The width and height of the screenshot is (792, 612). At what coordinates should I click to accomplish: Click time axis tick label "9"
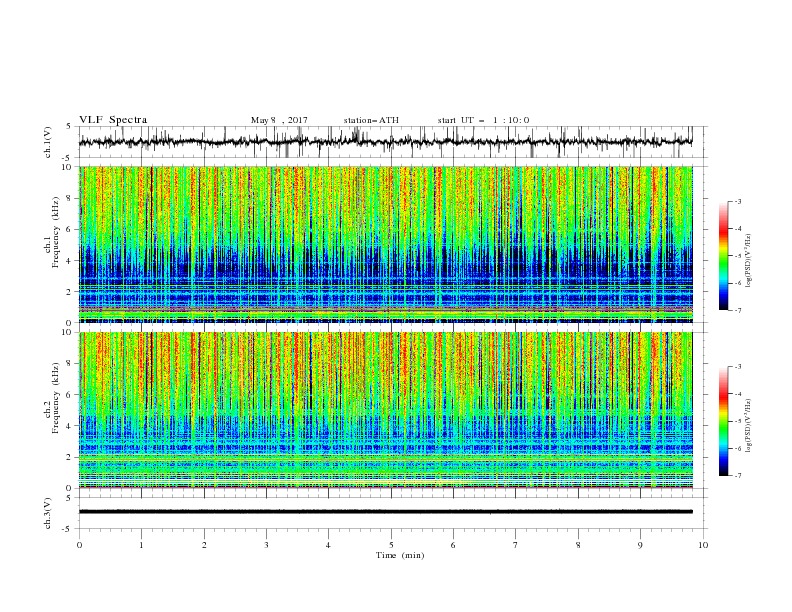tap(640, 545)
